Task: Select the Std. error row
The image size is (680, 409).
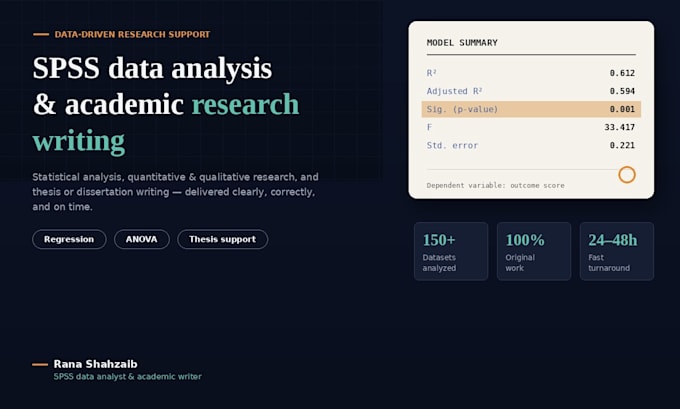Action: [x=531, y=145]
